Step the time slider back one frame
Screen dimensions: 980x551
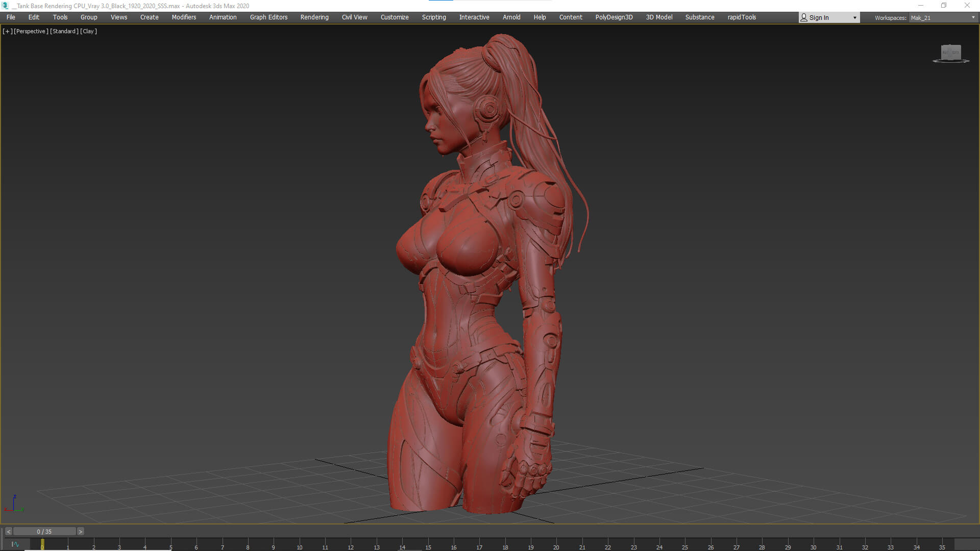pos(9,532)
